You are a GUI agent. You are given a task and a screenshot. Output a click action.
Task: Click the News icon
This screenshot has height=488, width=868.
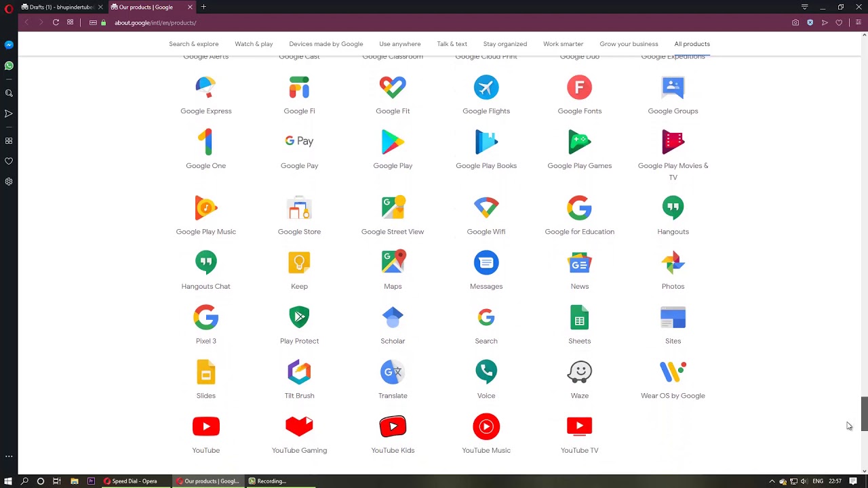point(580,263)
